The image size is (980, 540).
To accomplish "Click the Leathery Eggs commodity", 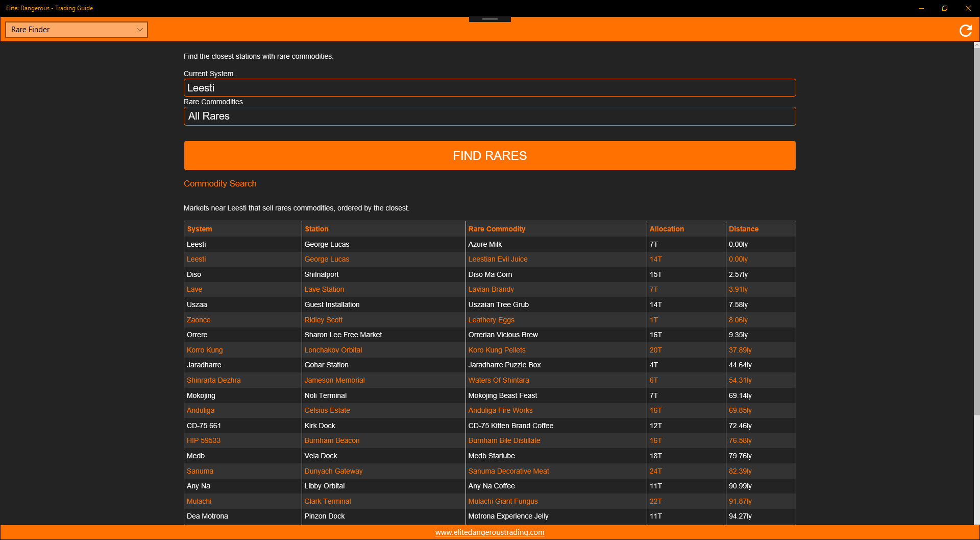I will click(x=492, y=320).
